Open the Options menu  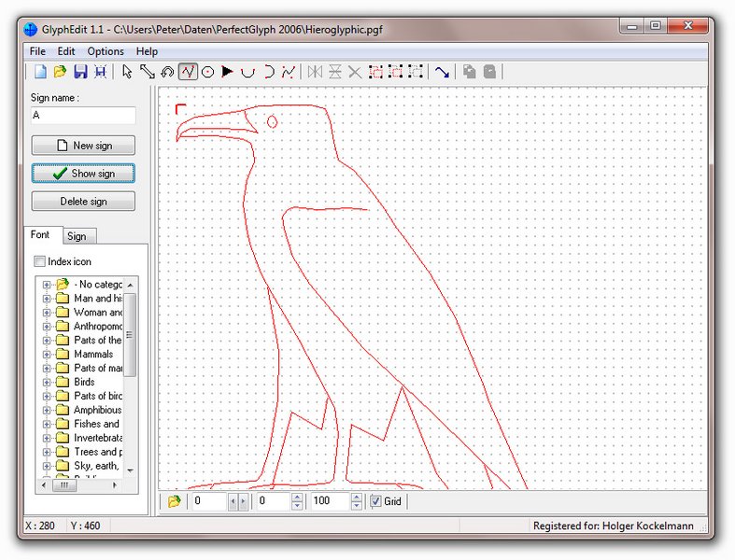(x=106, y=51)
